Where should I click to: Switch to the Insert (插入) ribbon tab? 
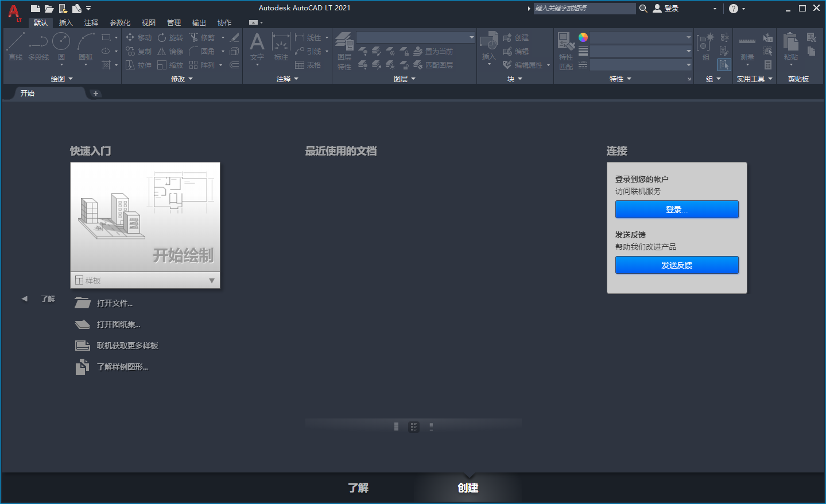tap(65, 22)
